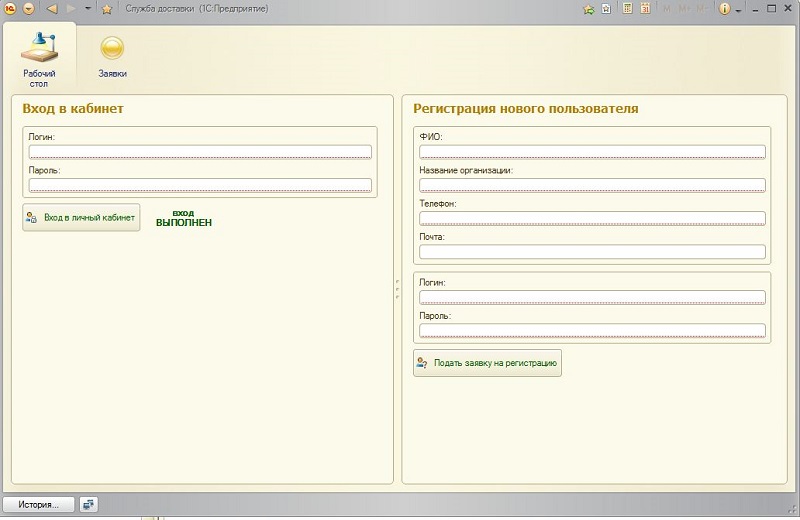Expand the dropdown arrow next to info icon
The height and width of the screenshot is (520, 800).
[738, 9]
